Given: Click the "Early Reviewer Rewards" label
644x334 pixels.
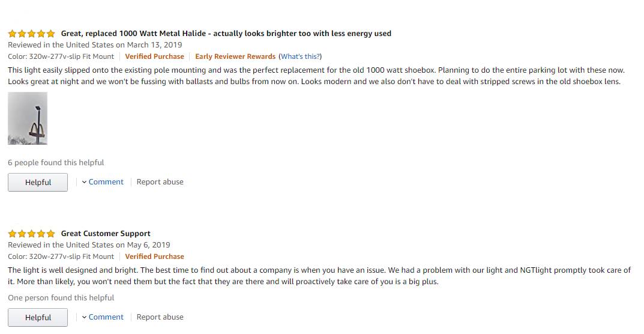Looking at the screenshot, I should (x=235, y=56).
